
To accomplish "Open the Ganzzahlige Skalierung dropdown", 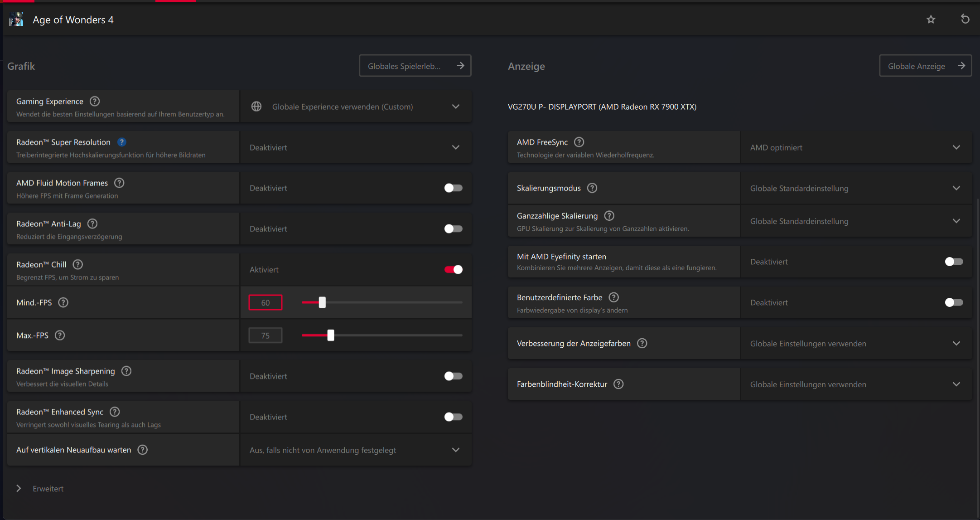I will [x=856, y=221].
